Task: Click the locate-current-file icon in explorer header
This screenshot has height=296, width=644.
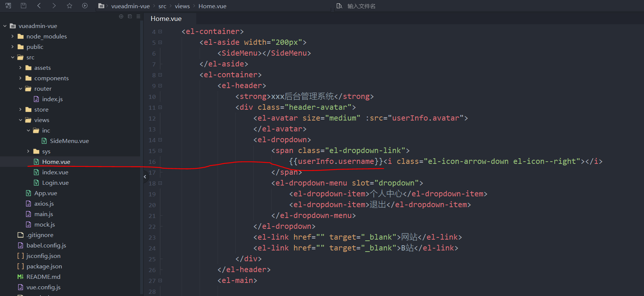Action: tap(121, 16)
